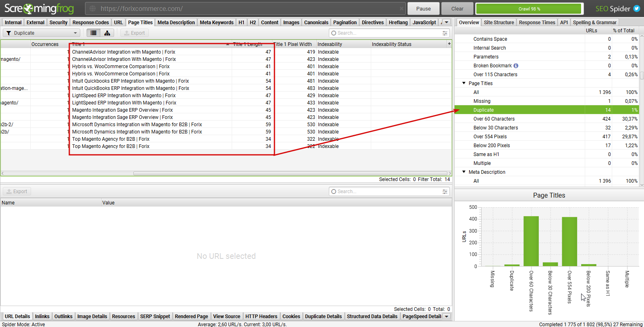The height and width of the screenshot is (327, 644).
Task: Click the info icon beside Broken Bookmark
Action: 516,66
